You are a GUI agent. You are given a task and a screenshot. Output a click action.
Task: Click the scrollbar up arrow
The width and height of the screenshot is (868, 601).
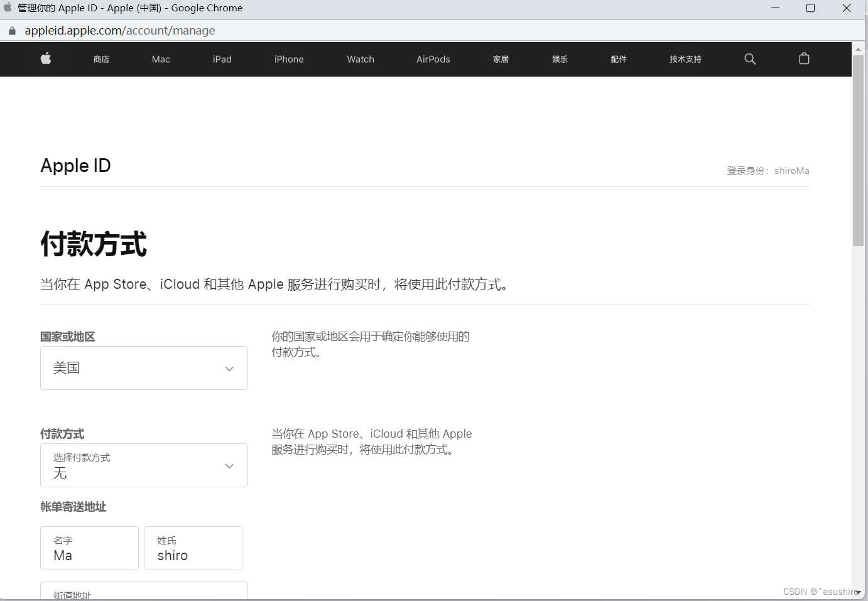pyautogui.click(x=858, y=49)
